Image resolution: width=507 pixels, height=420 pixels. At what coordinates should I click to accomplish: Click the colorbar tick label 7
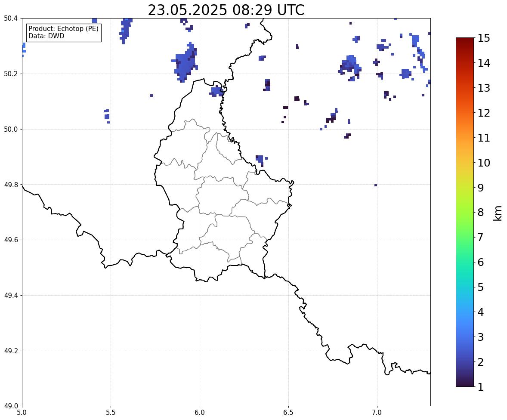click(480, 237)
